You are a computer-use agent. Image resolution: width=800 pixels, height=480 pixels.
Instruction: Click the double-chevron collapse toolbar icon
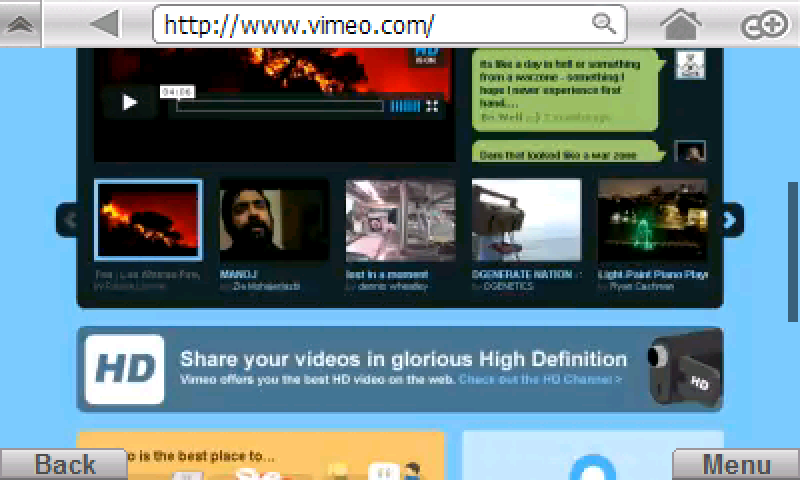coord(20,23)
